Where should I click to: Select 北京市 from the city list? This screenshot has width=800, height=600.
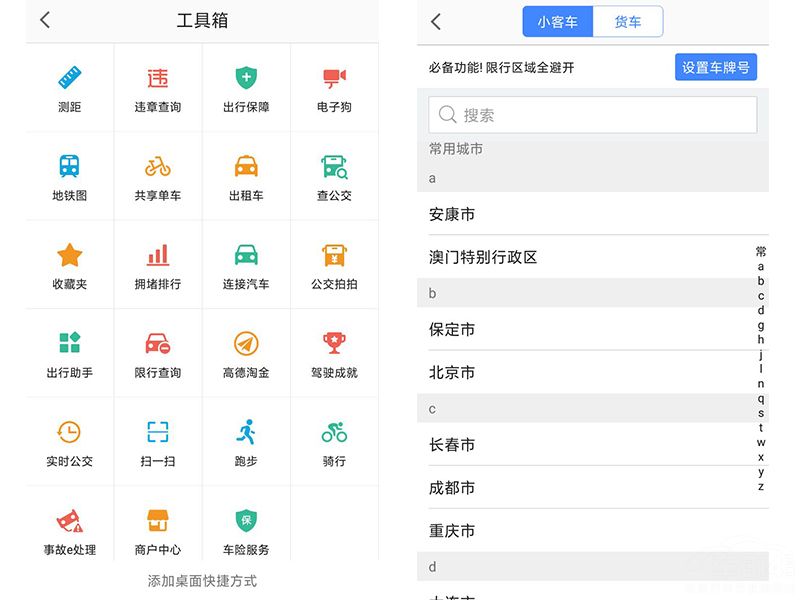(x=452, y=372)
